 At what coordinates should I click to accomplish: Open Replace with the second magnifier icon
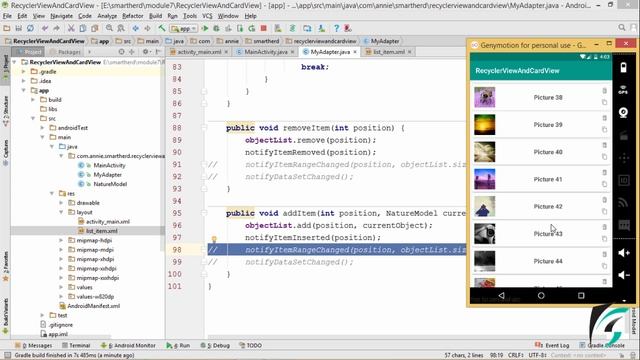coord(121,28)
